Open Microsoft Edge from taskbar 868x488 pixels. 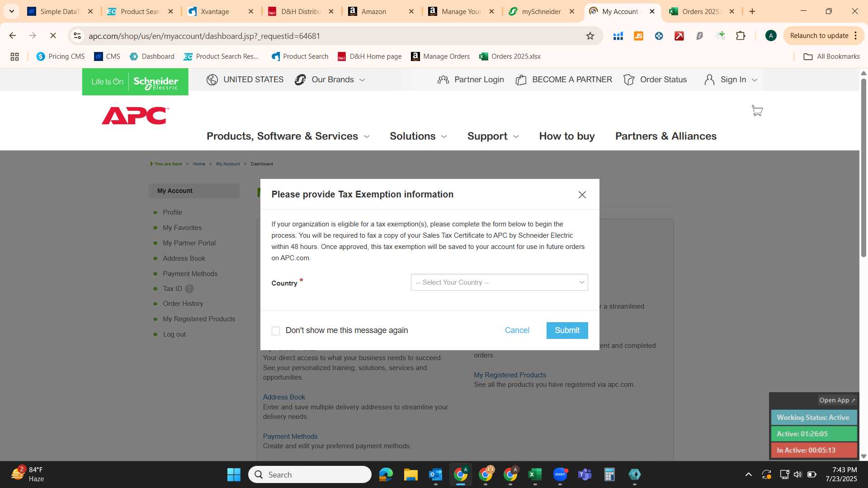click(x=386, y=474)
